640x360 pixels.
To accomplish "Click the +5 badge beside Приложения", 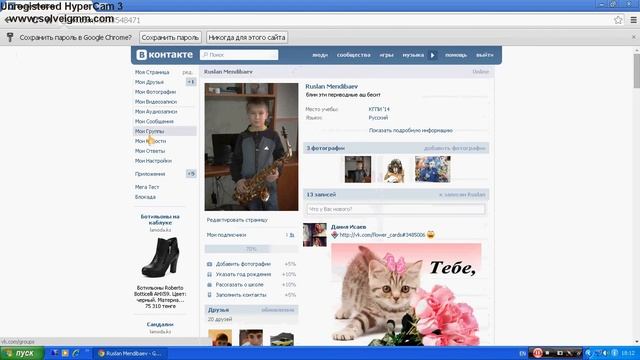I will (x=191, y=174).
